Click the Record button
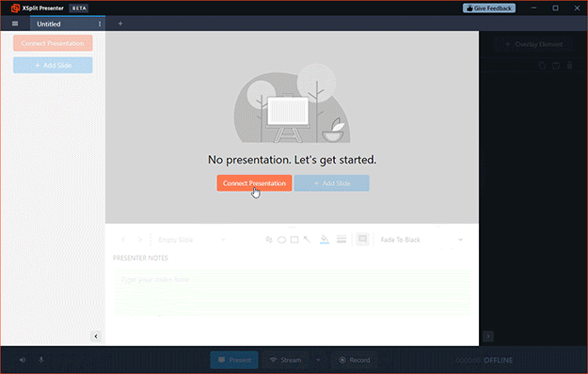 (x=355, y=360)
